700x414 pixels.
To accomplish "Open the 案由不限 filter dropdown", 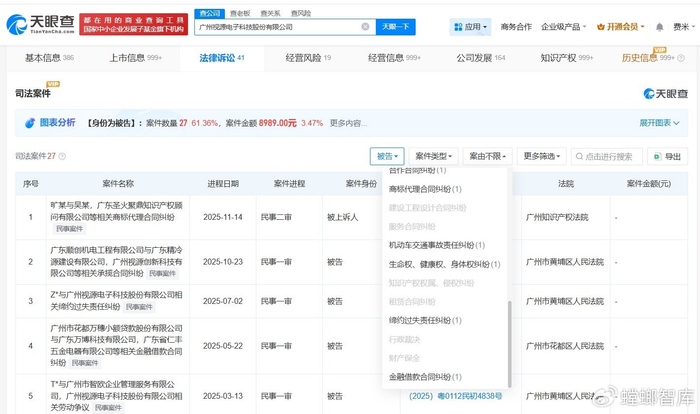I will pos(487,157).
